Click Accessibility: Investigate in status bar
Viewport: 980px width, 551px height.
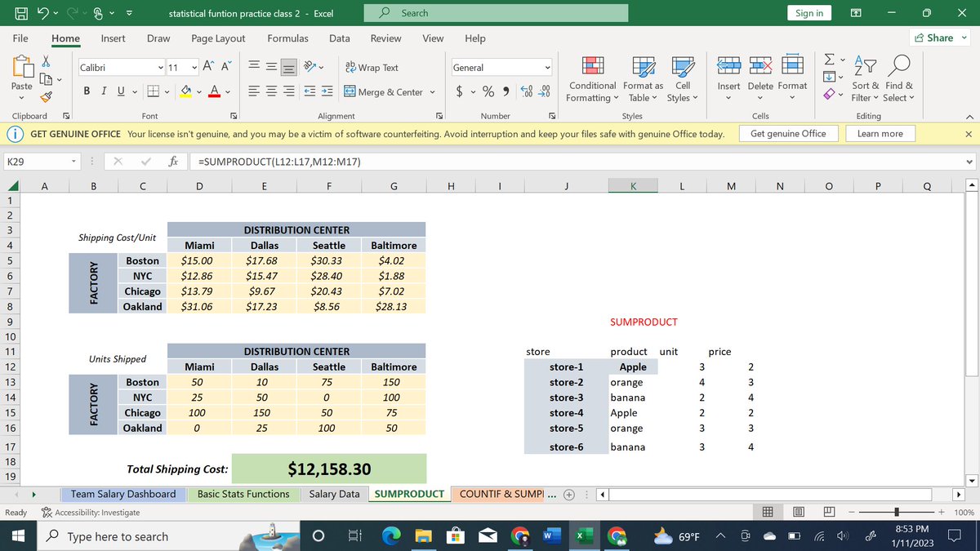[x=90, y=512]
